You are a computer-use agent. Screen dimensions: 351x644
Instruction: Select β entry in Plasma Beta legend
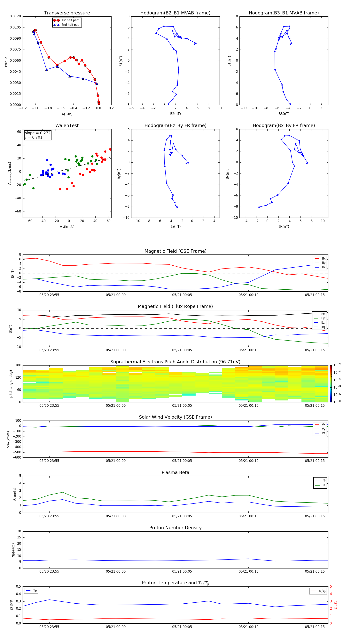click(320, 485)
